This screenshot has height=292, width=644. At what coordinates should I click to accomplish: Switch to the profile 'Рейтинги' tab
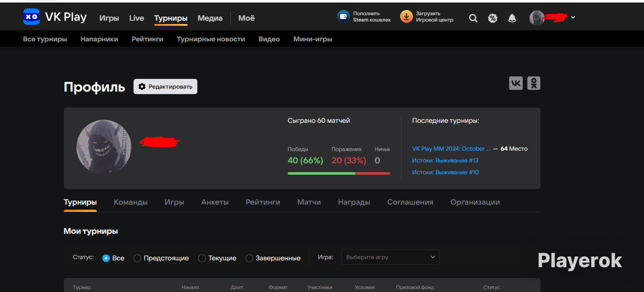(263, 202)
